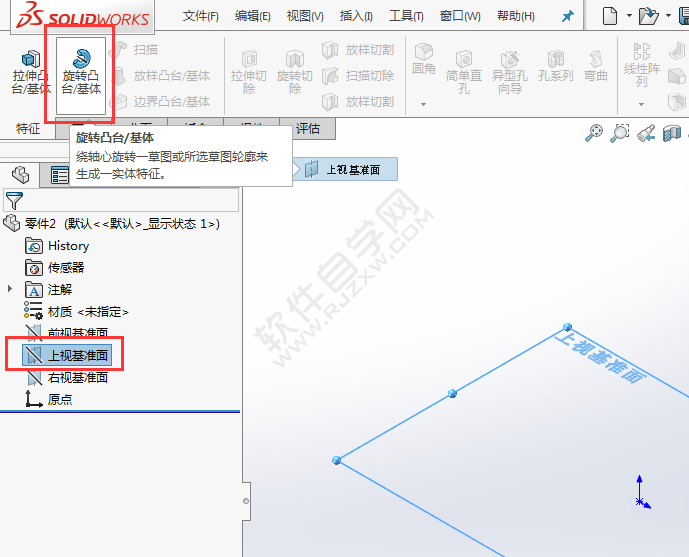Open the dropdown arrow under Linear Pattern
689x557 pixels.
[x=642, y=105]
